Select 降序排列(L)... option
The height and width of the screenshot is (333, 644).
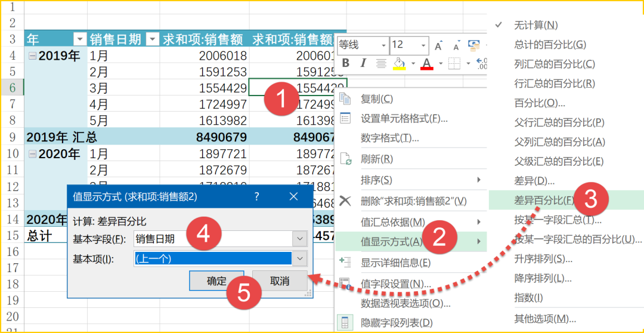[543, 278]
